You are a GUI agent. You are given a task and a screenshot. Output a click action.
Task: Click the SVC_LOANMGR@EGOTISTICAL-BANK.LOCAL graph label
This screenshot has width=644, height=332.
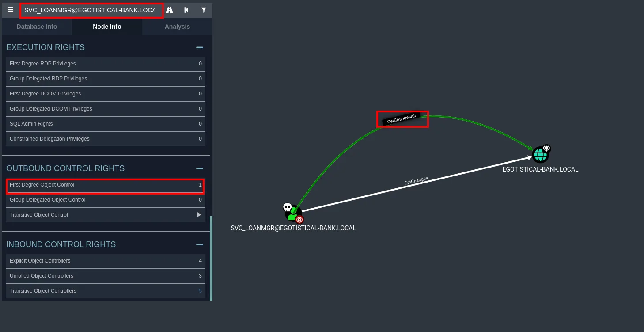point(293,228)
